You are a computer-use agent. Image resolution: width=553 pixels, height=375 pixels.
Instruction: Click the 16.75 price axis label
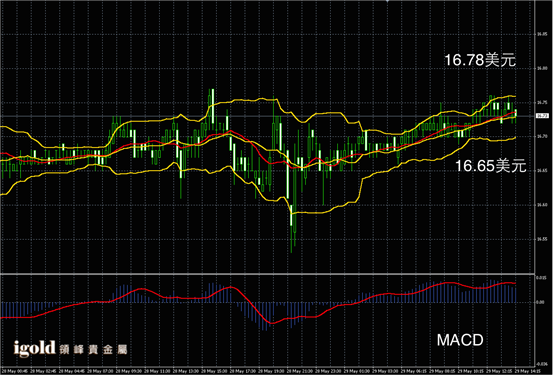[x=542, y=103]
